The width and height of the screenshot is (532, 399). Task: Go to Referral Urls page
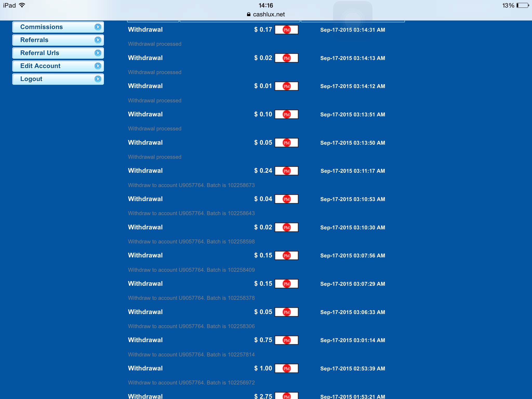[x=40, y=53]
